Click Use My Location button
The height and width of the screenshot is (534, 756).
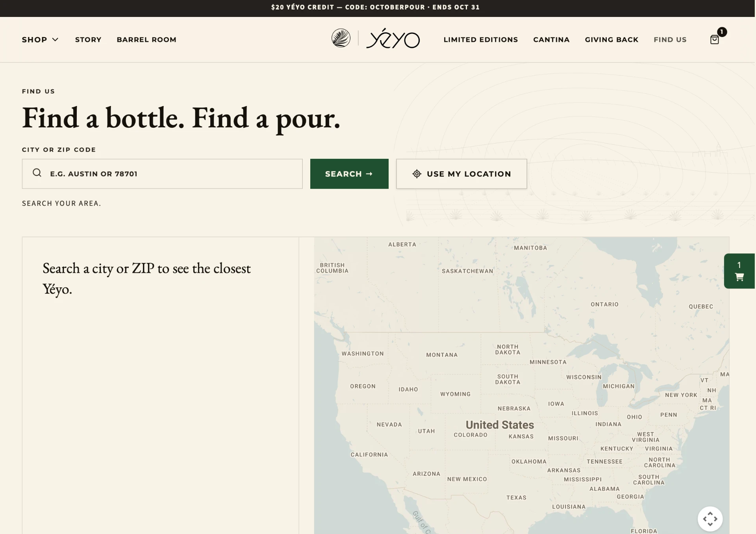461,174
